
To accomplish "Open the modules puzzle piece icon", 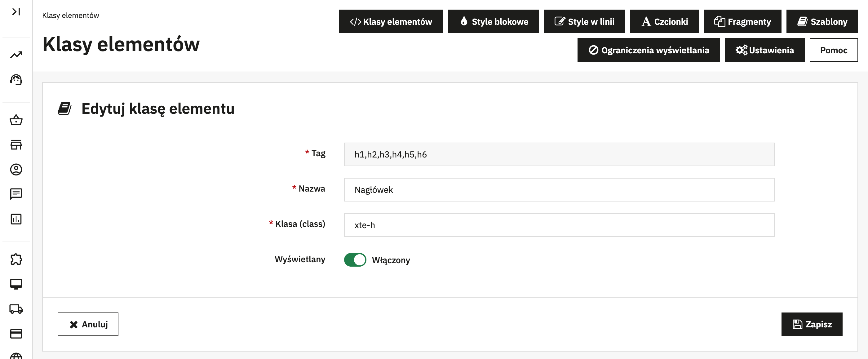I will click(x=16, y=259).
